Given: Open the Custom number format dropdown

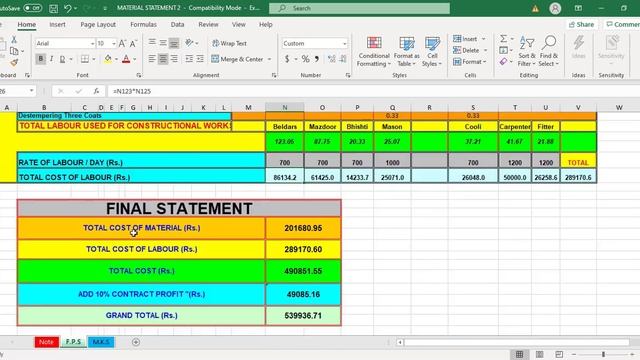Looking at the screenshot, I should point(344,43).
